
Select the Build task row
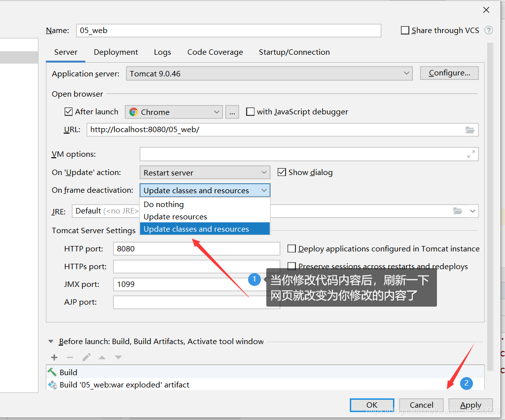click(x=265, y=372)
